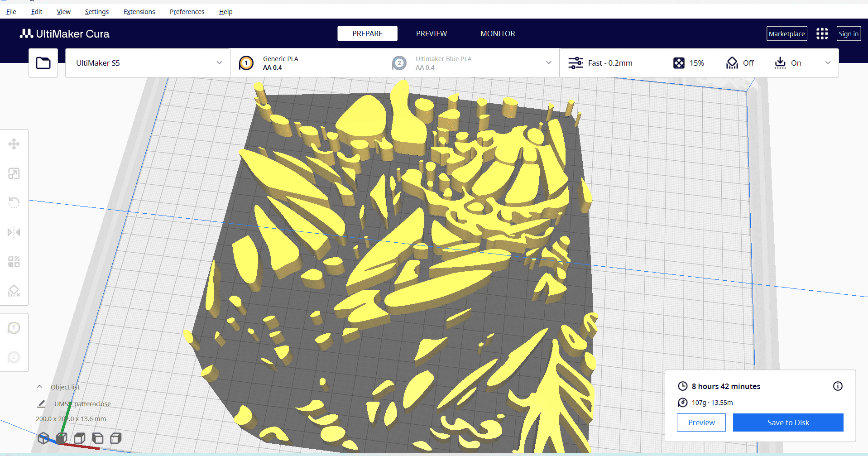Show print time info details icon

pos(838,386)
